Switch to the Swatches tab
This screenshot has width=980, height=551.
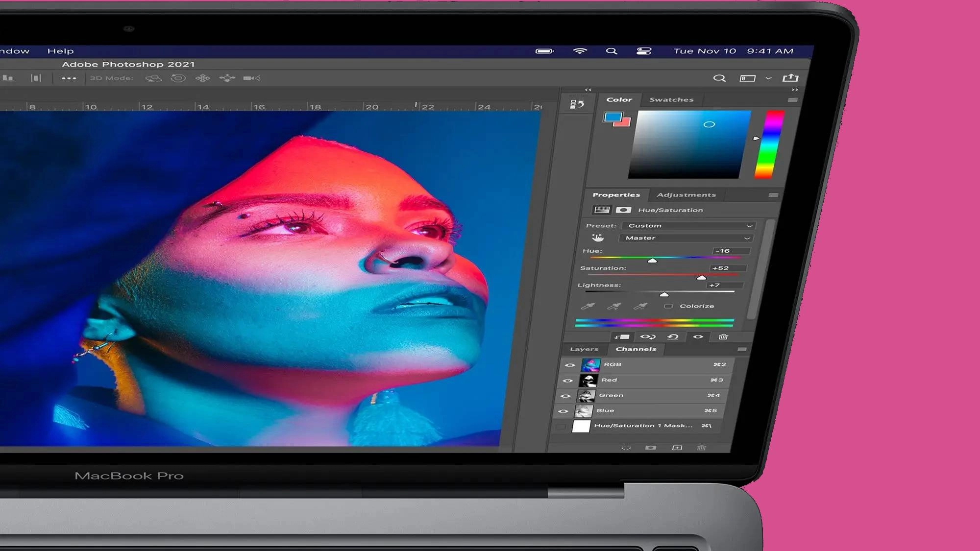click(x=671, y=100)
